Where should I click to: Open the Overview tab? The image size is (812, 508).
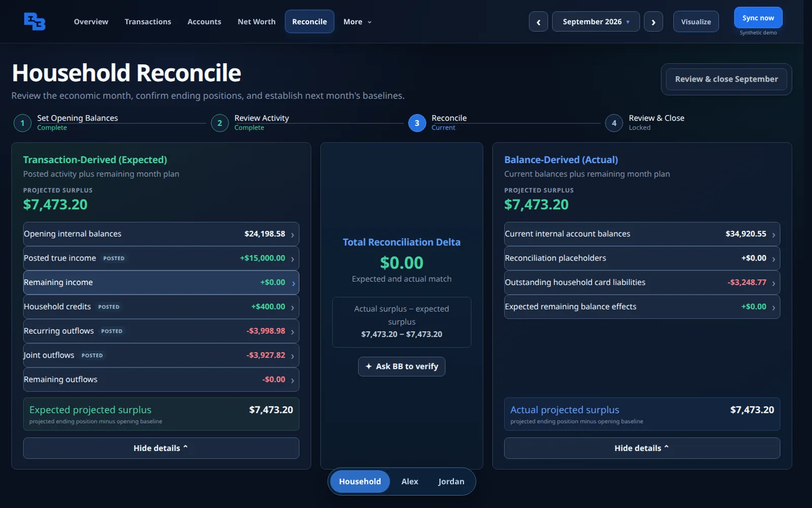pyautogui.click(x=91, y=22)
